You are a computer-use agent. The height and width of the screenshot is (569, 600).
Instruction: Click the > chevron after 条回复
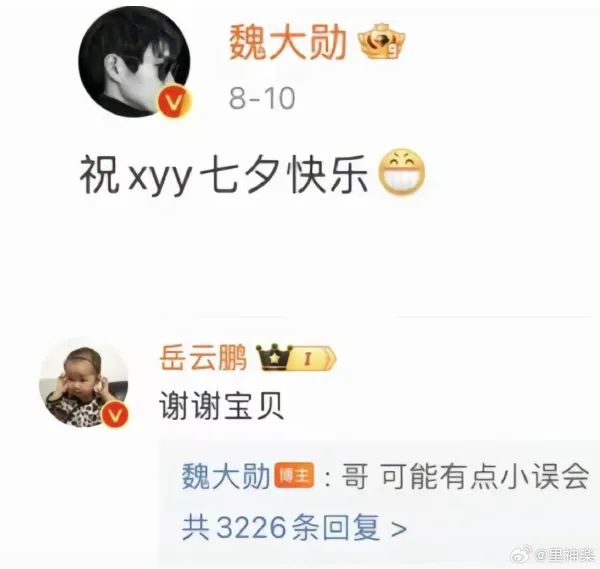click(398, 529)
